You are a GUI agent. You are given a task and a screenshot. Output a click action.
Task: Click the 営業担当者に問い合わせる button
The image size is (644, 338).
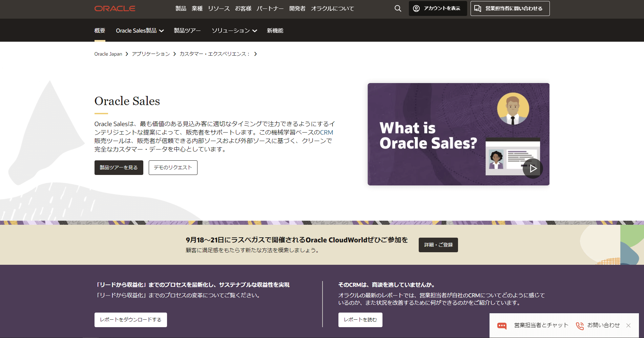pyautogui.click(x=510, y=8)
